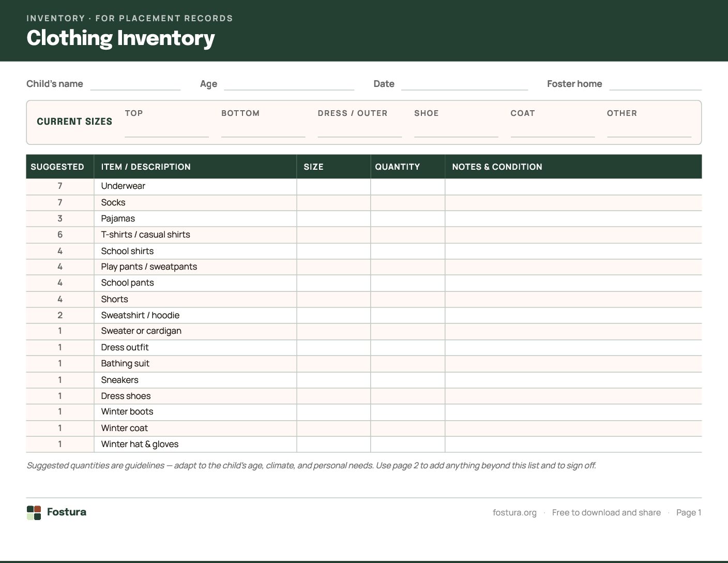Click suggested quantity 2 for Sweatshirt / hoodie
The width and height of the screenshot is (728, 563).
point(60,315)
